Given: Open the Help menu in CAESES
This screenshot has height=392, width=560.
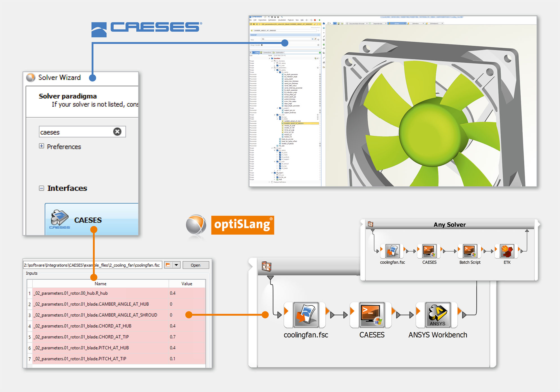Looking at the screenshot, I should click(302, 20).
